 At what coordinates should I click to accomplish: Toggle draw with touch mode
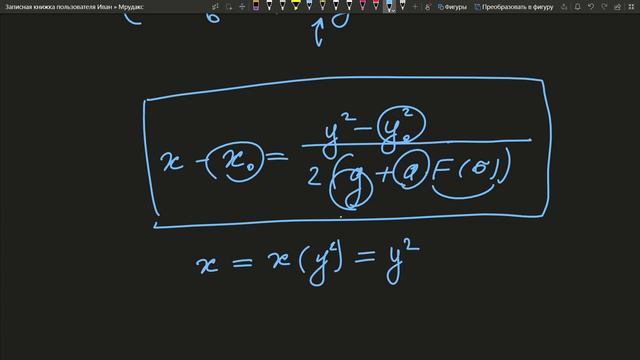(427, 7)
